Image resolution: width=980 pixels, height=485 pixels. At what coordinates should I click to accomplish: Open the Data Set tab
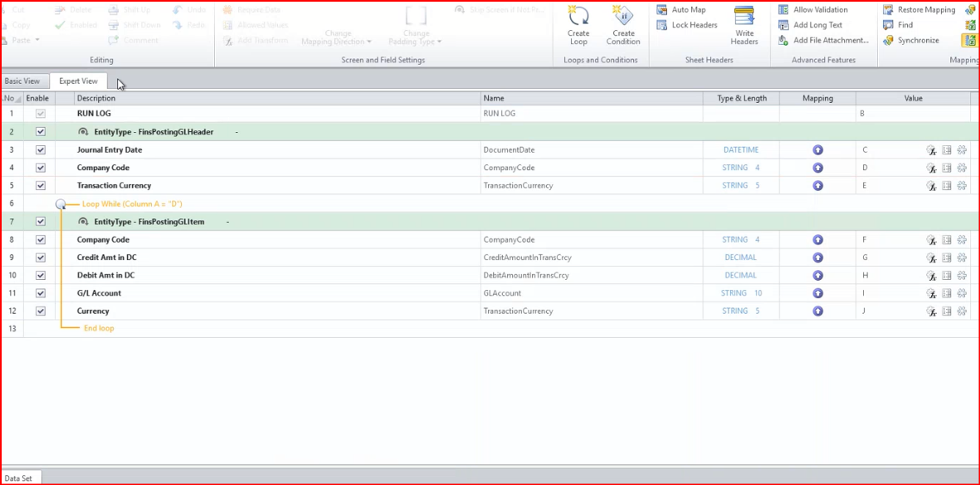(x=18, y=478)
